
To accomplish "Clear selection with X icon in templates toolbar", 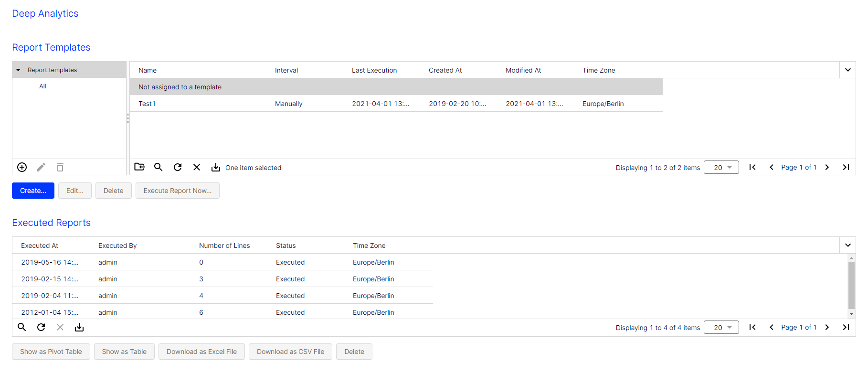I will pos(197,167).
